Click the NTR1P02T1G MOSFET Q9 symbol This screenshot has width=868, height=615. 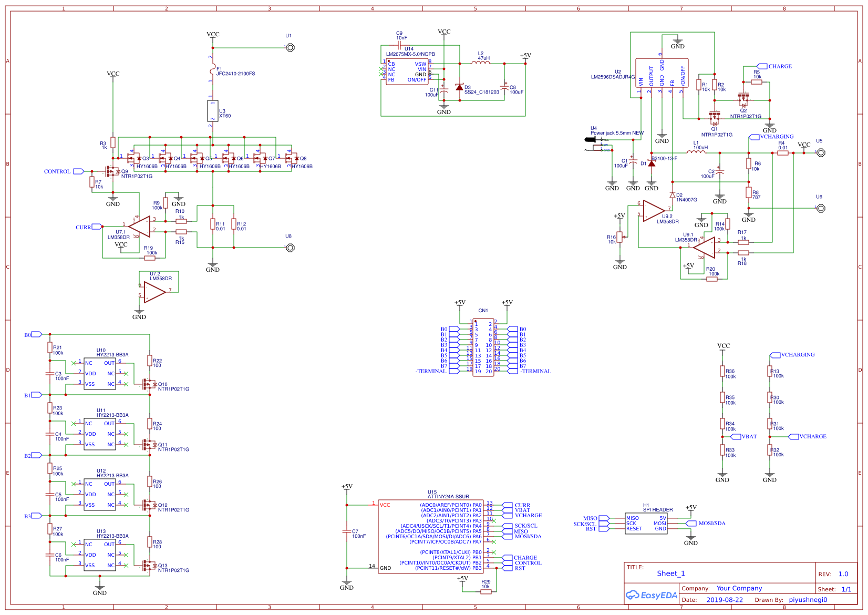[113, 171]
